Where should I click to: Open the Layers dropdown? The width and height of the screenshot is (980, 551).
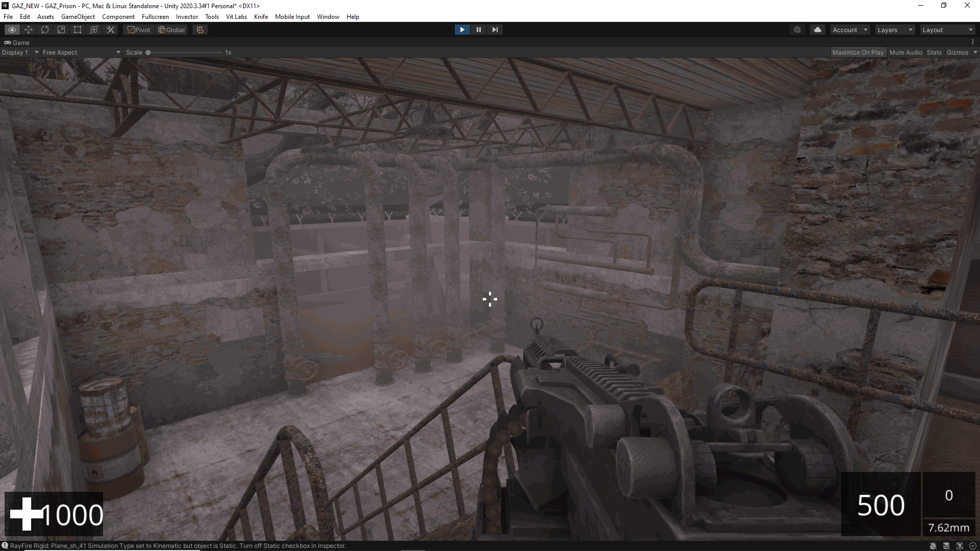tap(895, 30)
